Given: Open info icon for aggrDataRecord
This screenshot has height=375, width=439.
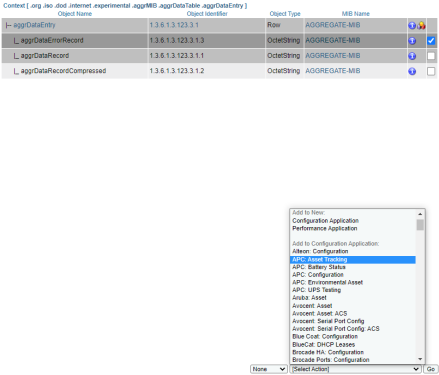Looking at the screenshot, I should pyautogui.click(x=412, y=56).
